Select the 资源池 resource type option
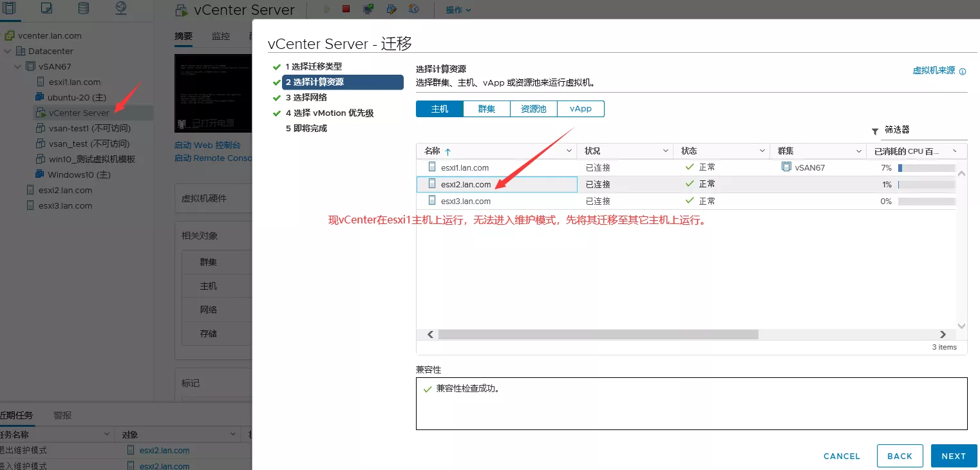Image resolution: width=980 pixels, height=470 pixels. [x=533, y=109]
